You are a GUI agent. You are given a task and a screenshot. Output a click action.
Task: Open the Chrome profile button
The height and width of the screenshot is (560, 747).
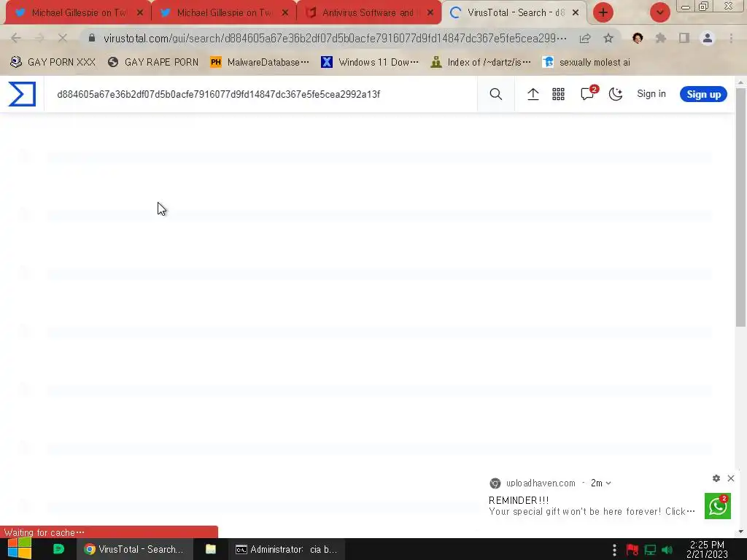point(708,38)
